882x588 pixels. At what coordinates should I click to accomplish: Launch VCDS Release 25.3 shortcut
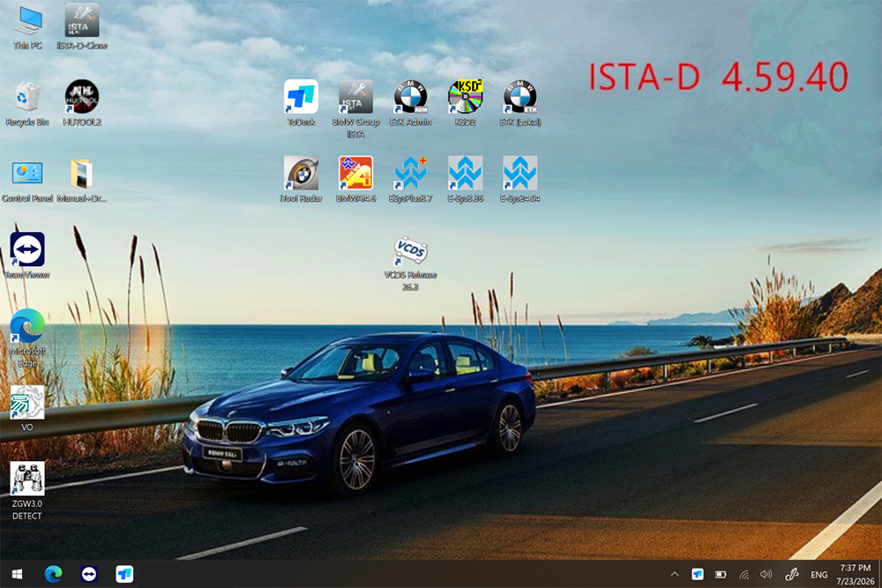[x=410, y=263]
